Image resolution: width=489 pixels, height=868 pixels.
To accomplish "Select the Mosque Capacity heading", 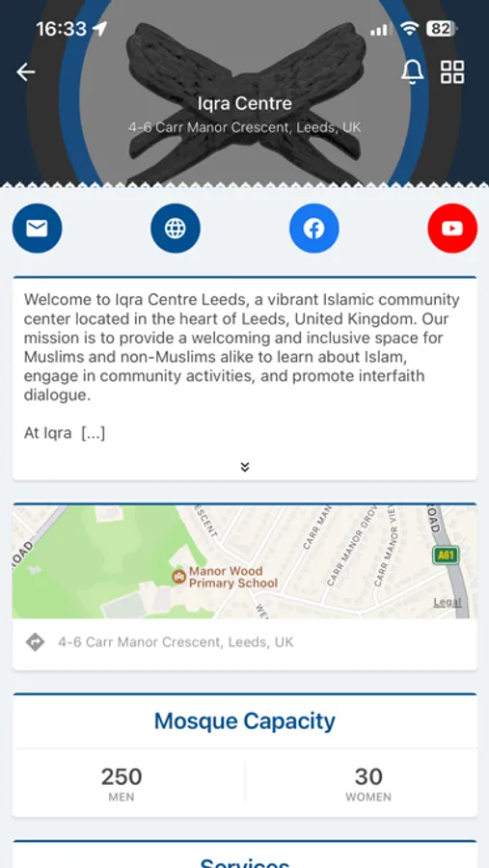I will pos(245,720).
